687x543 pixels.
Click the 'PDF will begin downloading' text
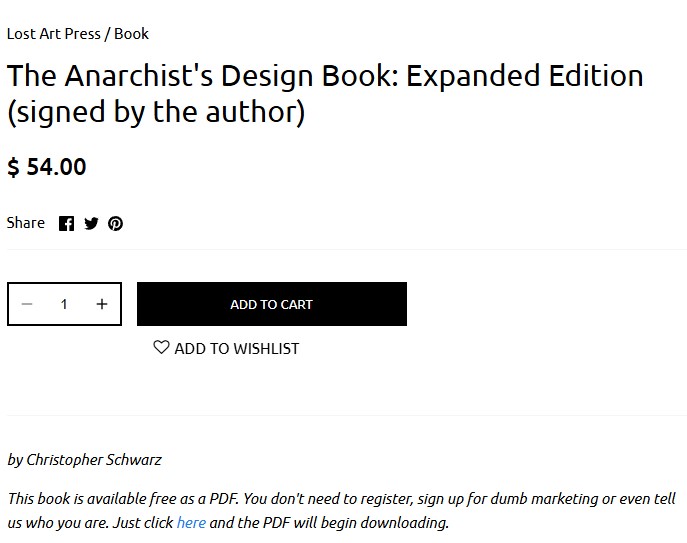pos(355,523)
